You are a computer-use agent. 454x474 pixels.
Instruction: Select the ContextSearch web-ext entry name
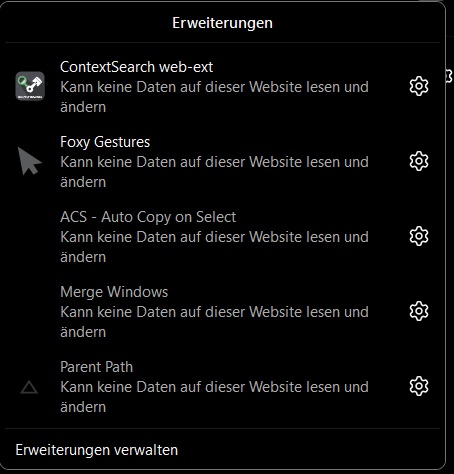point(136,67)
